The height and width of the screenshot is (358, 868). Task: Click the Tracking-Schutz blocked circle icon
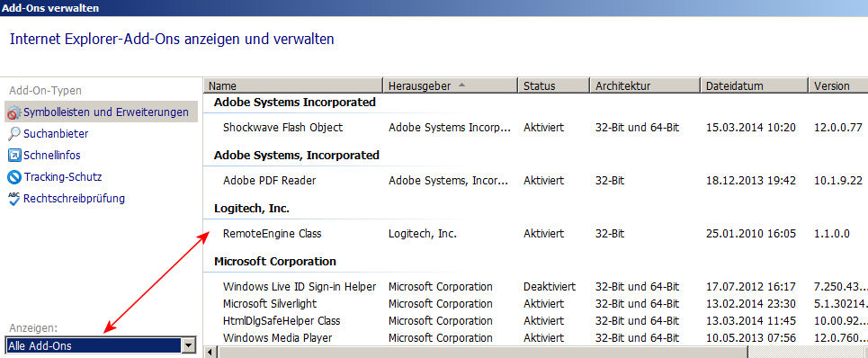[14, 177]
